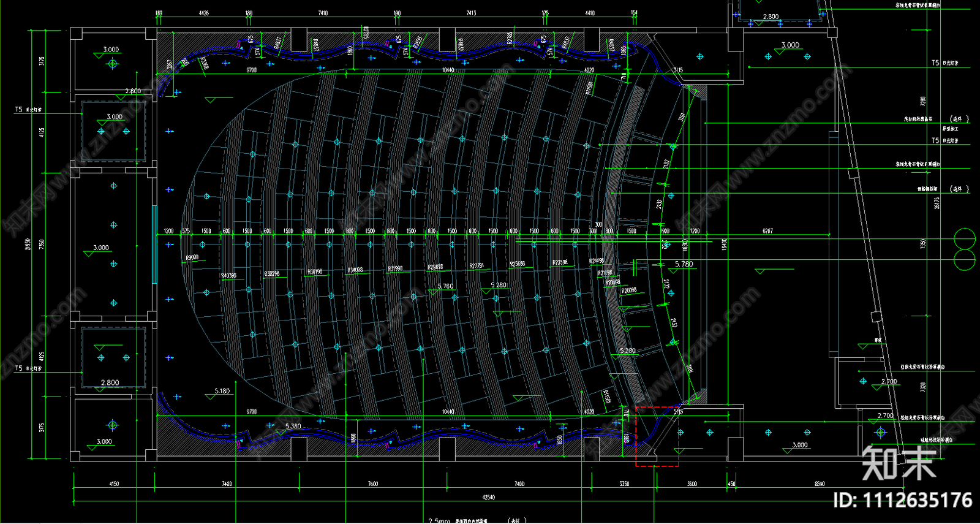This screenshot has height=524, width=980.
Task: Pick the 7413 dimension text
Action: click(471, 13)
